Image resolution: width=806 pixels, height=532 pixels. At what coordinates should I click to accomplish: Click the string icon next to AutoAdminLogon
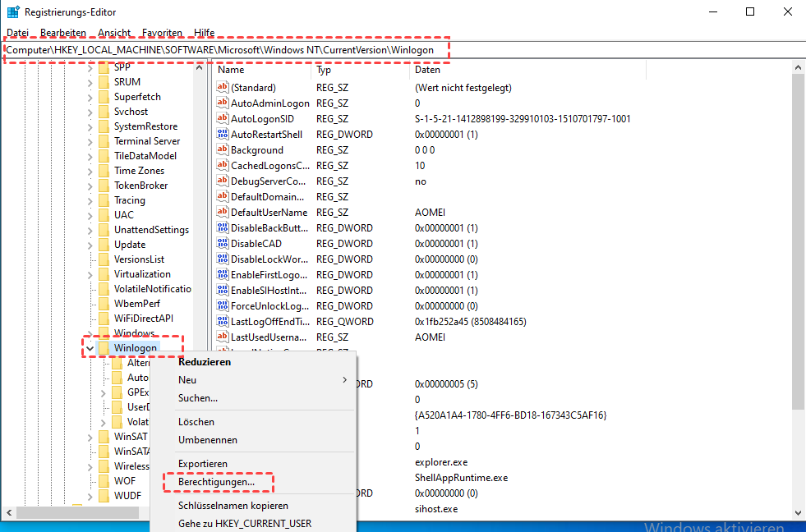(x=222, y=103)
